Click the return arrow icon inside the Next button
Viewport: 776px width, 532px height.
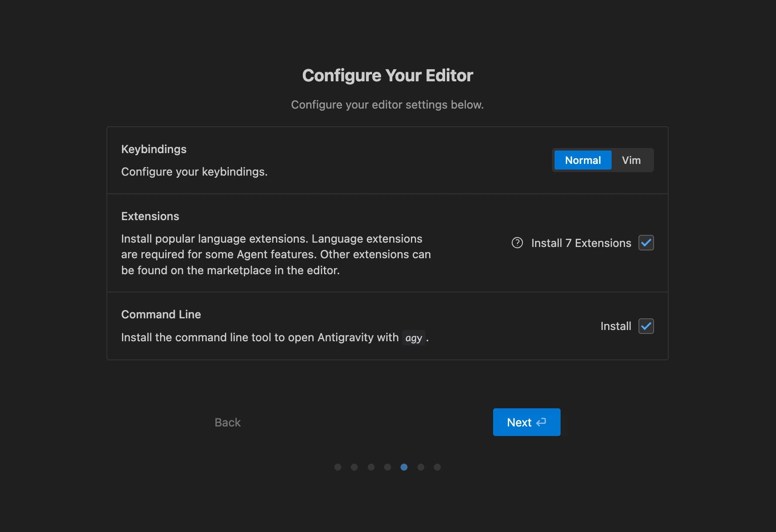point(541,422)
